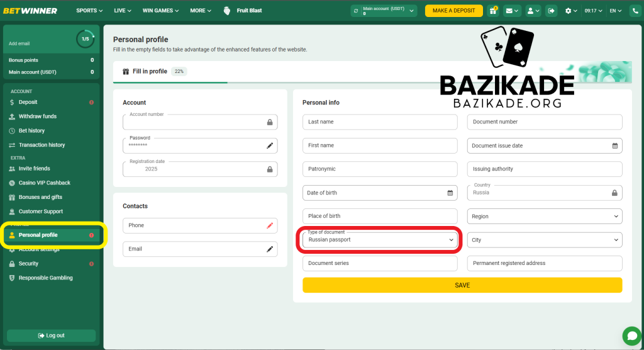Viewport: 644px width, 350px height.
Task: Expand the WIN GAMES menu
Action: [x=160, y=11]
